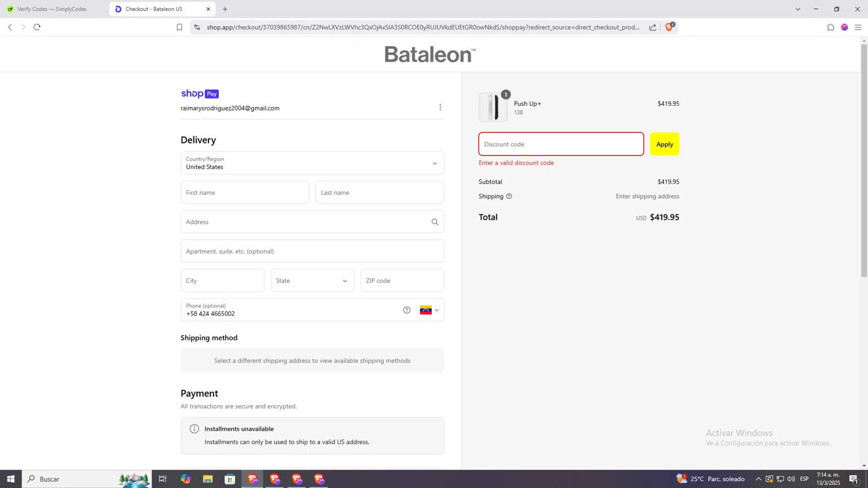Screen dimensions: 868x488
Task: Bookmark this page icon
Action: [x=179, y=27]
